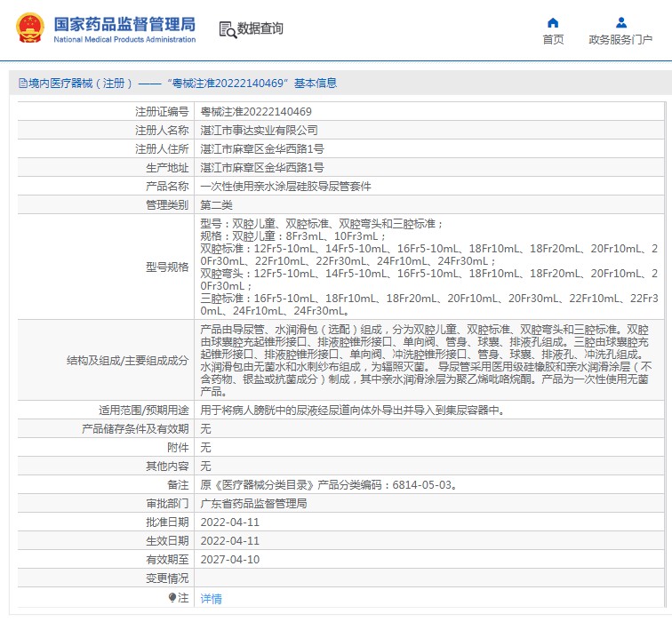Screen dimensions: 672x622
Task: Click the 审批部门 row label
Action: 167,504
